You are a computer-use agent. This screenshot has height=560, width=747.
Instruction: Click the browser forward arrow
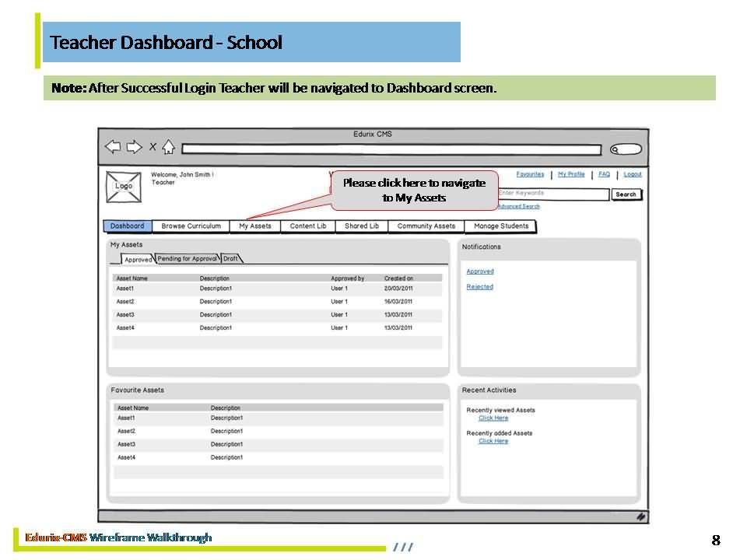134,147
